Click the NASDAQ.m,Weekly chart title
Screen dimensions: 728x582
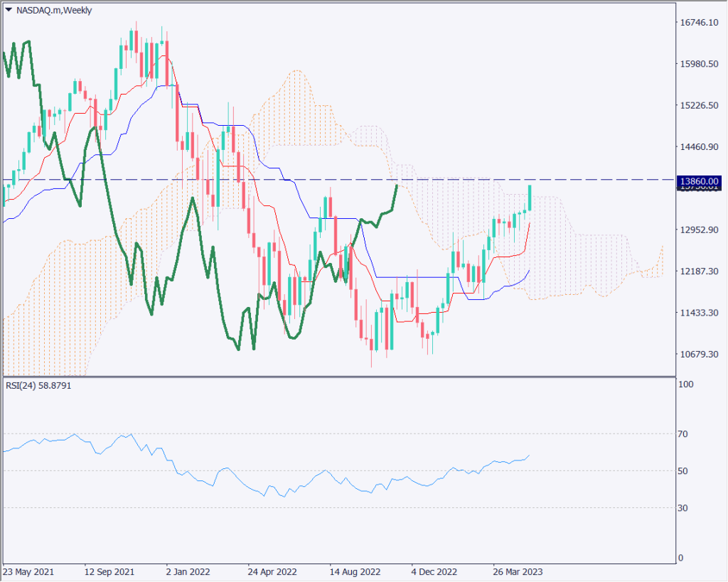(x=53, y=11)
